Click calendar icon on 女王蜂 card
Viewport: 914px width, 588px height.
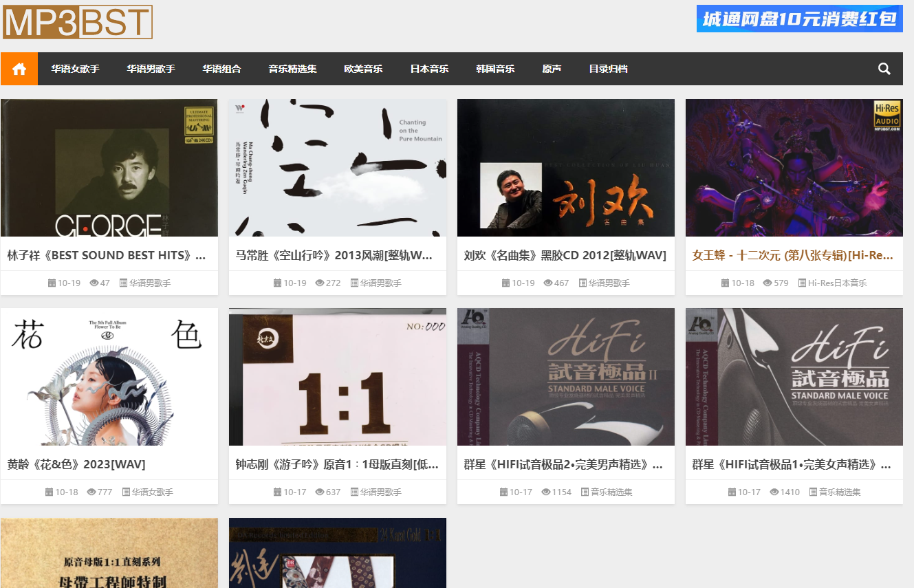(x=725, y=283)
